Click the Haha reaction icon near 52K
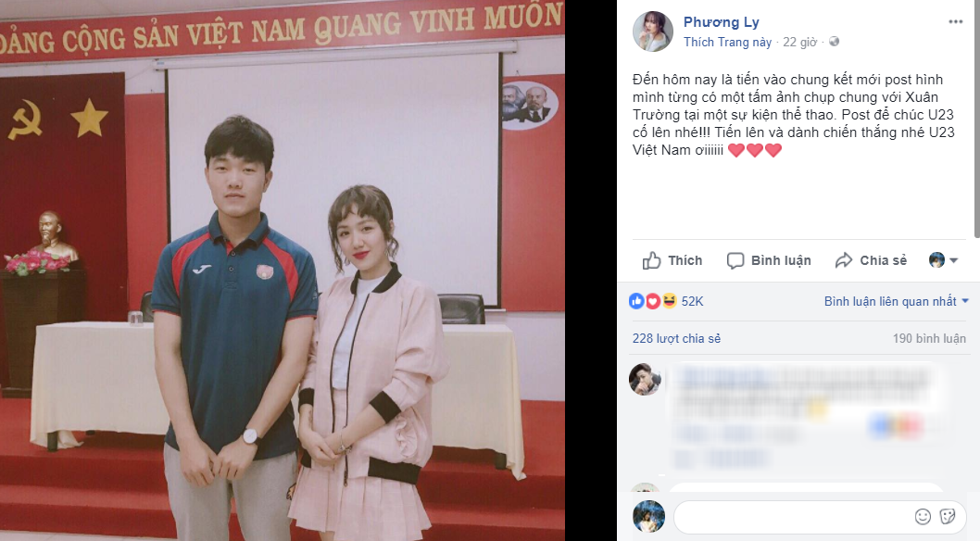The image size is (980, 541). click(669, 302)
